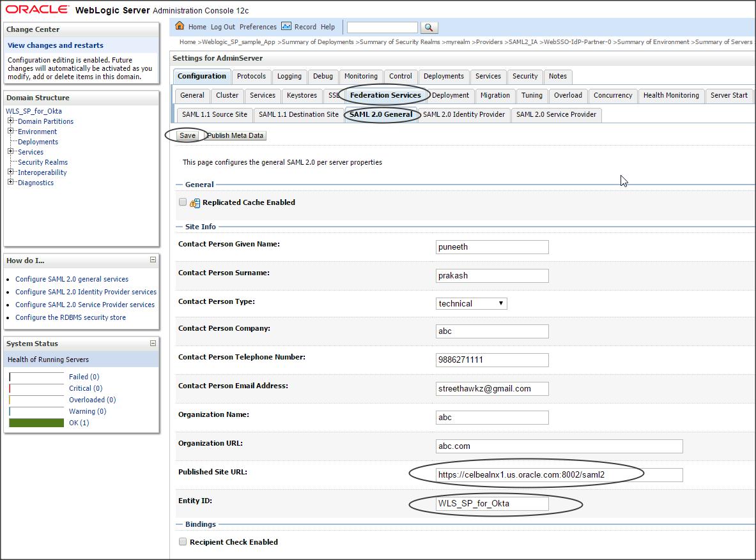756x560 pixels.
Task: Switch to the Federation Services tab
Action: (385, 95)
